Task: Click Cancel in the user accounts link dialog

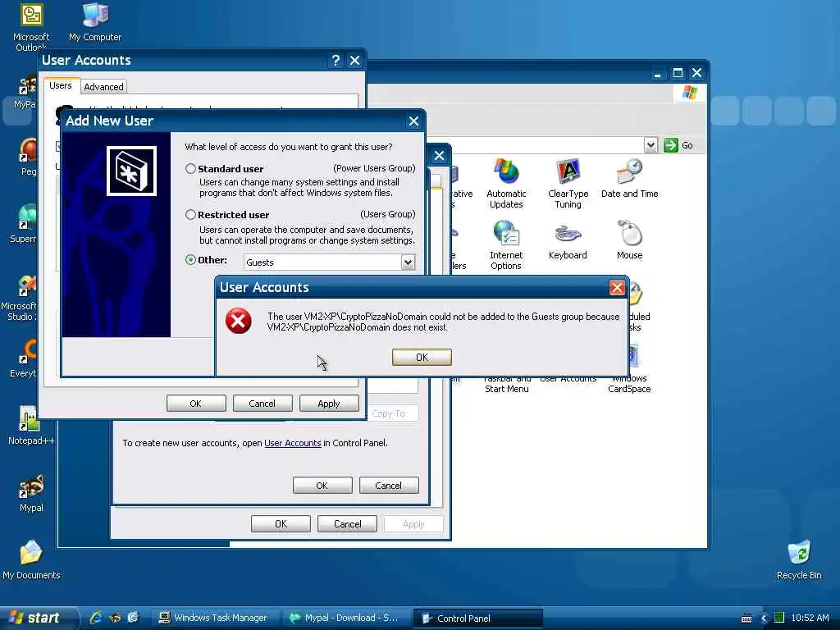Action: (x=388, y=486)
